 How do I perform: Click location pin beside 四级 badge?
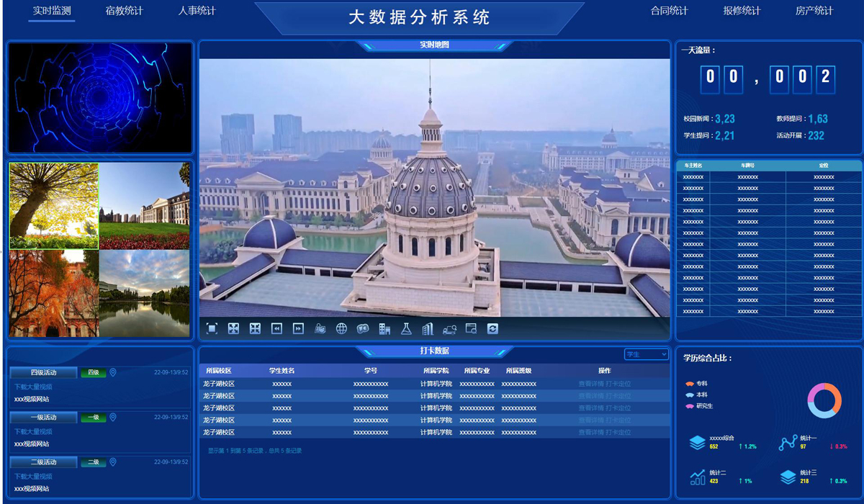coord(113,372)
